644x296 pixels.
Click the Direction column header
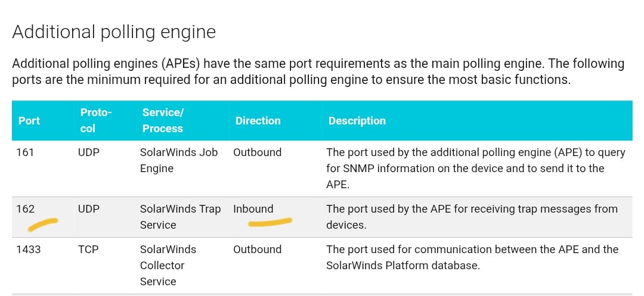(258, 120)
